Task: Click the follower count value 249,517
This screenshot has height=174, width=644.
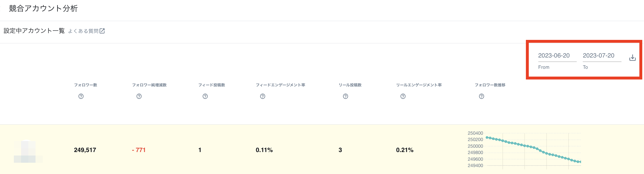Action: pyautogui.click(x=85, y=150)
